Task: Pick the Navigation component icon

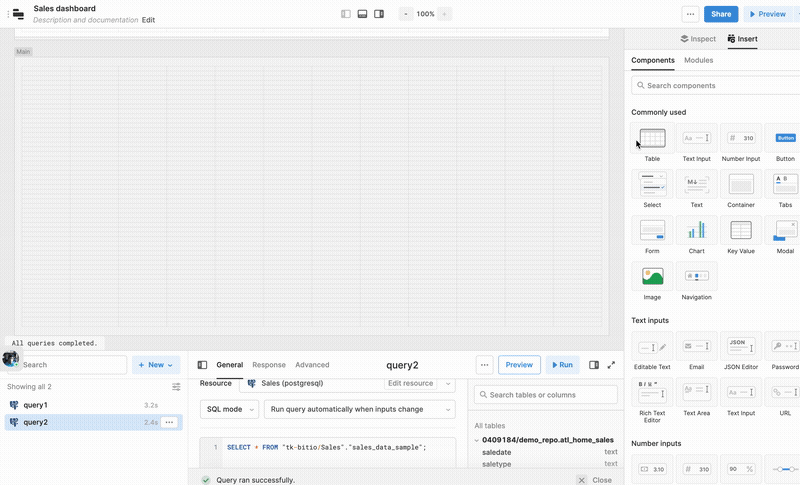Action: click(696, 276)
